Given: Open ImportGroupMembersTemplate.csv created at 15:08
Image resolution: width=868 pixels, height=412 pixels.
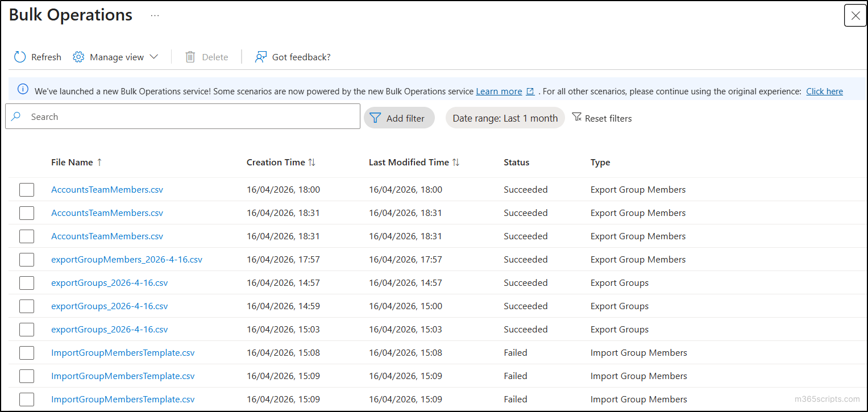Looking at the screenshot, I should [123, 353].
